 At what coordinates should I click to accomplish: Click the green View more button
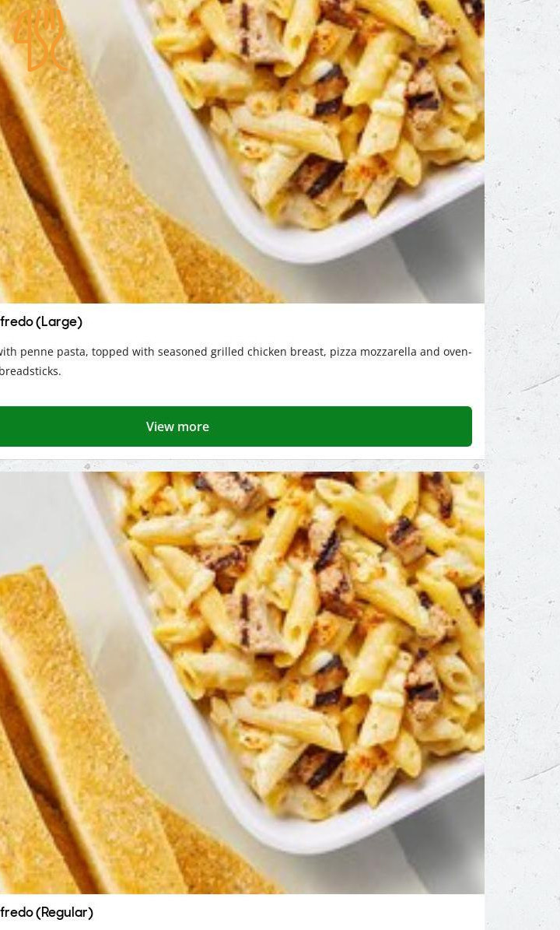click(236, 426)
